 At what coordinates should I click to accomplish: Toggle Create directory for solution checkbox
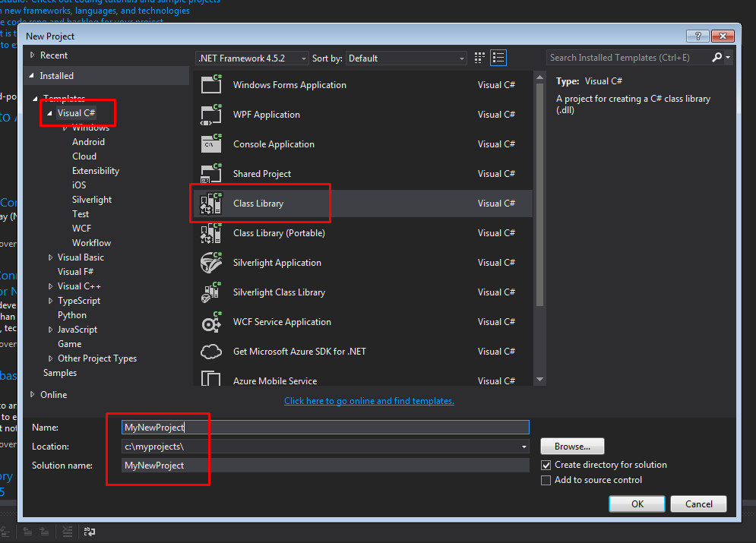546,465
